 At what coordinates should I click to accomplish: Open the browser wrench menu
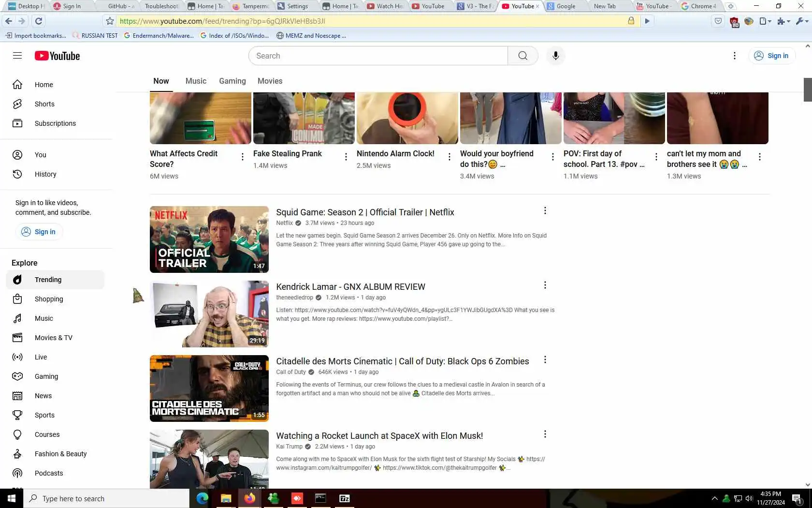coord(801,21)
